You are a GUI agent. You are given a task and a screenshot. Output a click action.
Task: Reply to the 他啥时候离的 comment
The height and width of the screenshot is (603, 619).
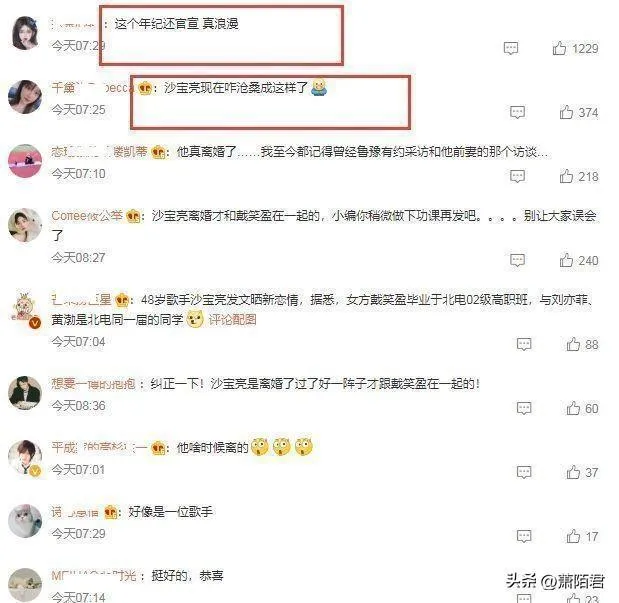point(524,472)
